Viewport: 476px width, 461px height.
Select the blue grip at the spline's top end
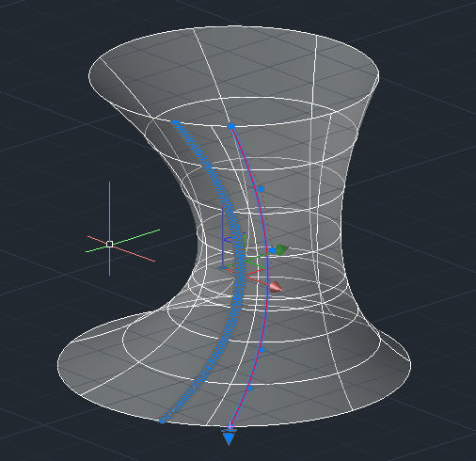231,126
